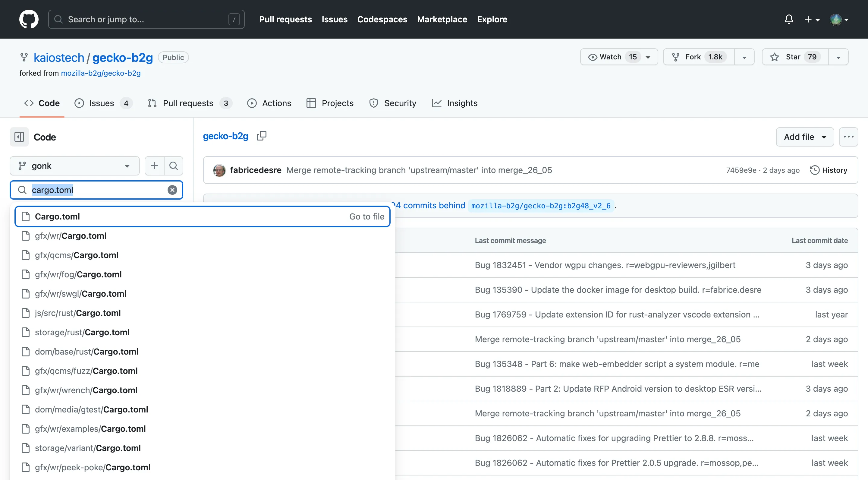This screenshot has height=480, width=868.
Task: Clear the cargo.toml search text
Action: [x=172, y=190]
